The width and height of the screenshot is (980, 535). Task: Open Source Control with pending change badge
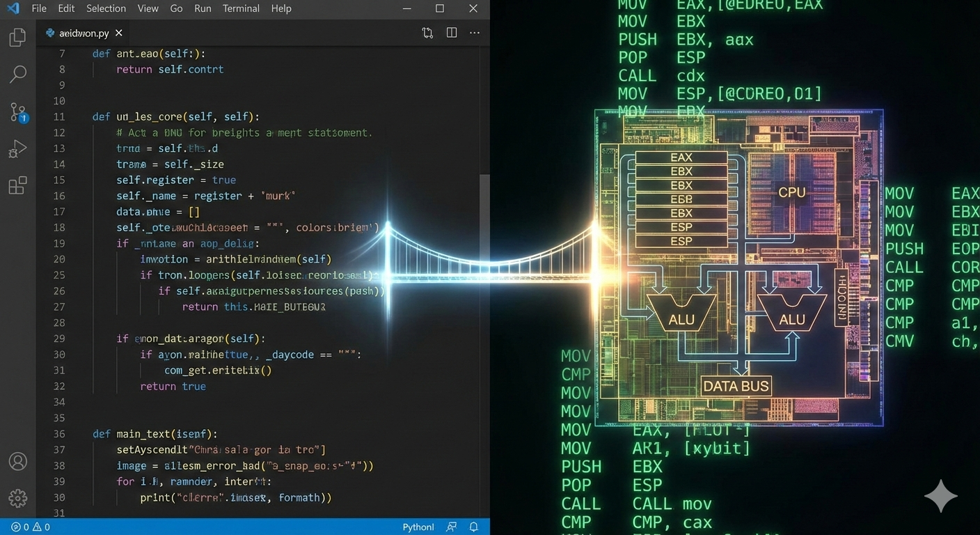point(17,111)
